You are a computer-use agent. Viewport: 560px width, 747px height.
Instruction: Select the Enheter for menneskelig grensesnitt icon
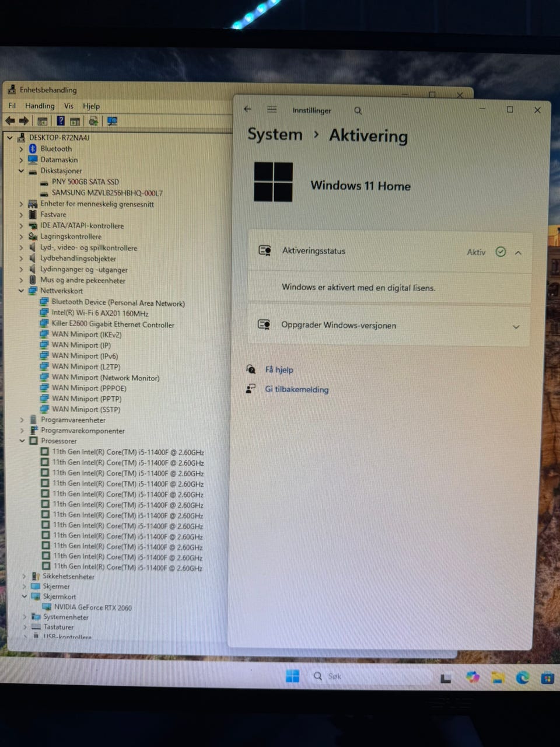coord(33,204)
